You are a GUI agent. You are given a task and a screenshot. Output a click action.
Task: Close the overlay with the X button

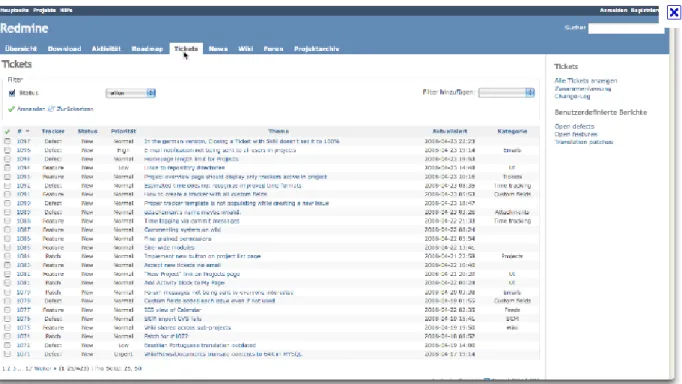(674, 13)
